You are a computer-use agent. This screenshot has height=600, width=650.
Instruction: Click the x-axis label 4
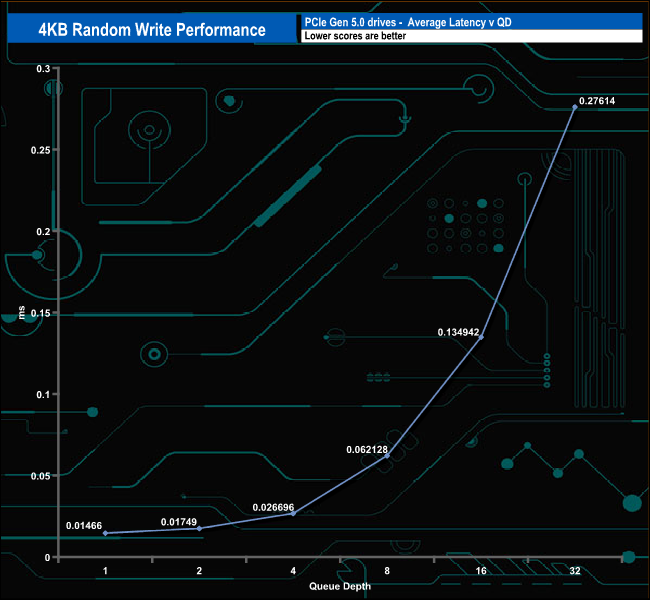point(293,571)
